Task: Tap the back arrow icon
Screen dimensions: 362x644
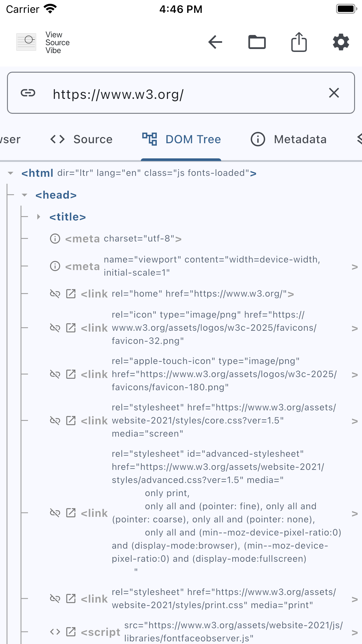Action: click(x=215, y=42)
